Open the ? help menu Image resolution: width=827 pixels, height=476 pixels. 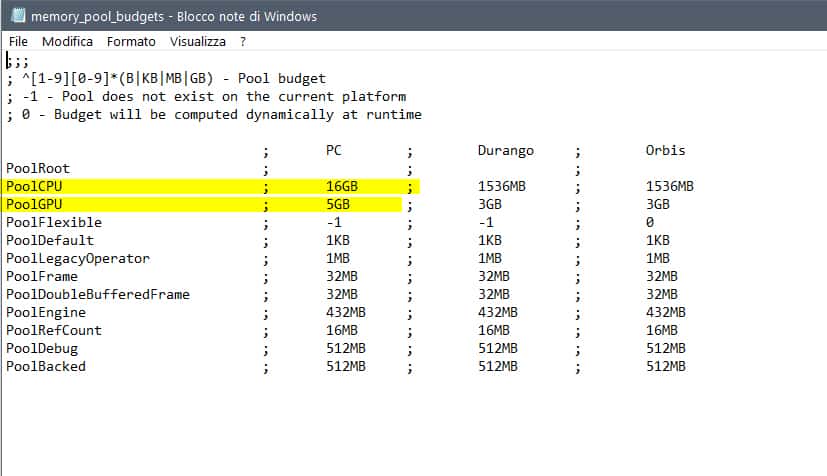pyautogui.click(x=242, y=41)
